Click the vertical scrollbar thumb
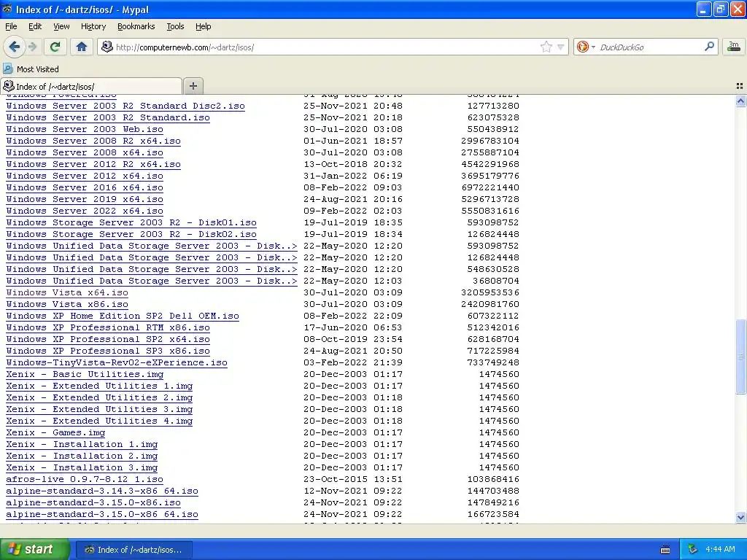 coord(740,356)
